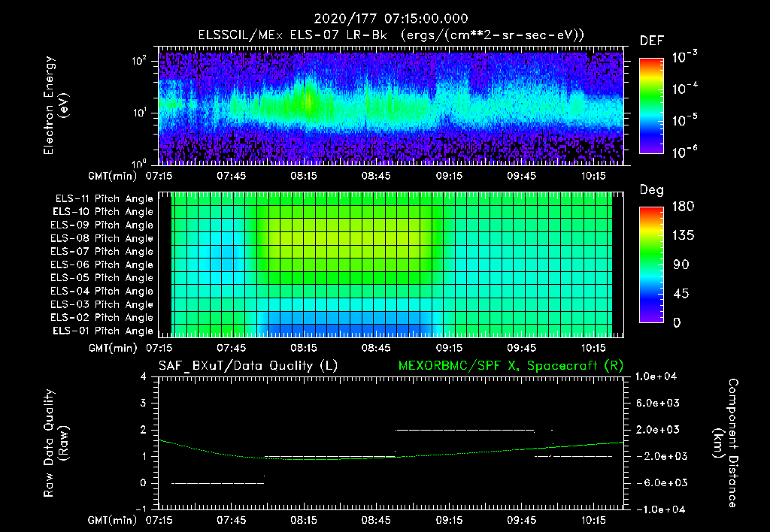The width and height of the screenshot is (770, 532).
Task: Select the "1.0e+04" distance axis value
Action: click(x=656, y=376)
